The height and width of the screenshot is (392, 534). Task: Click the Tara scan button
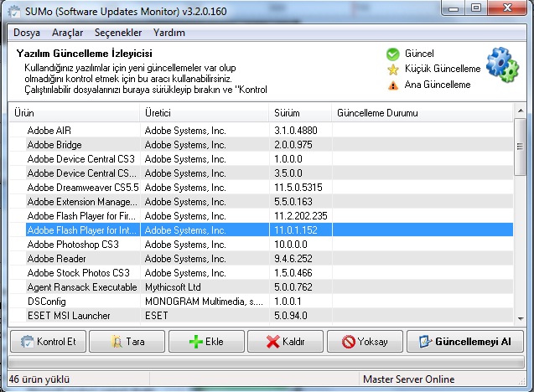pyautogui.click(x=127, y=341)
